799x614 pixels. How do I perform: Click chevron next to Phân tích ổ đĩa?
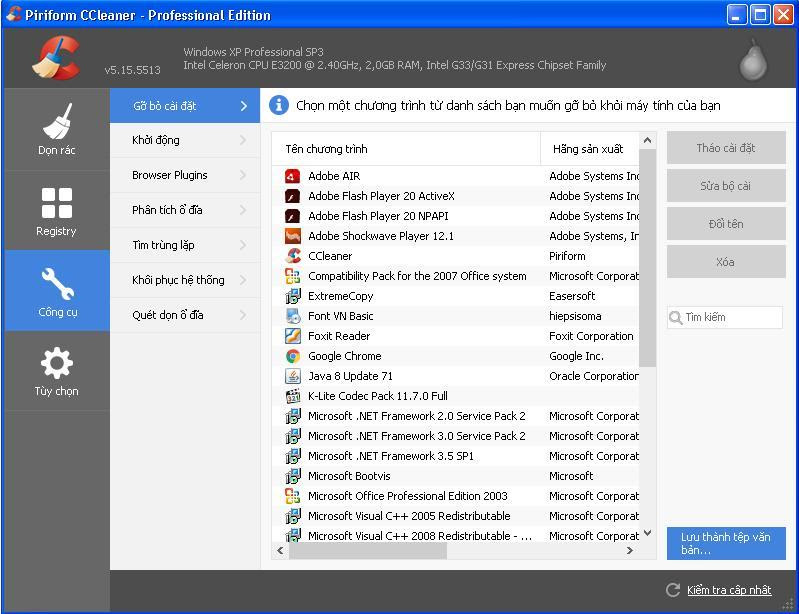click(243, 210)
